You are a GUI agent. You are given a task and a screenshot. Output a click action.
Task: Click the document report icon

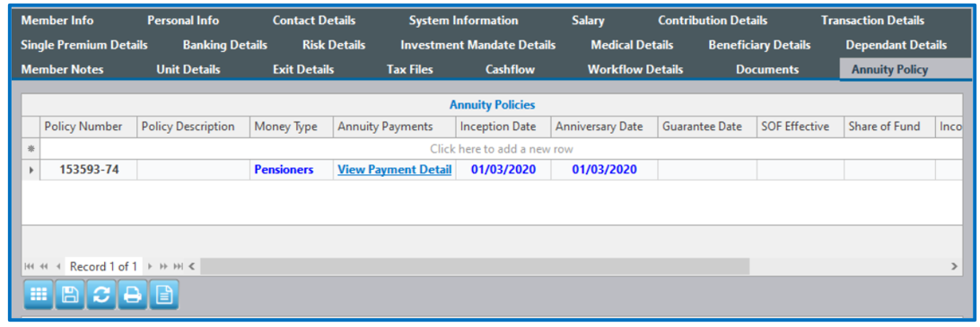163,295
